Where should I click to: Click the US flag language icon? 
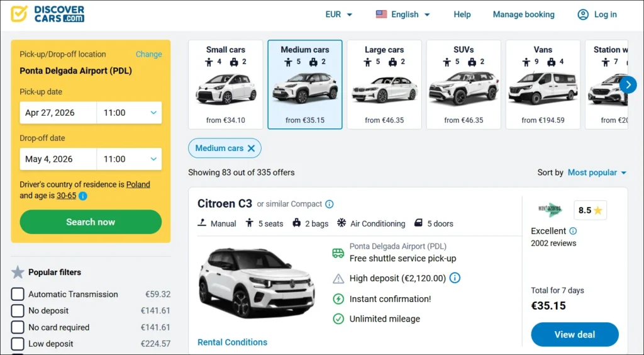pos(381,14)
